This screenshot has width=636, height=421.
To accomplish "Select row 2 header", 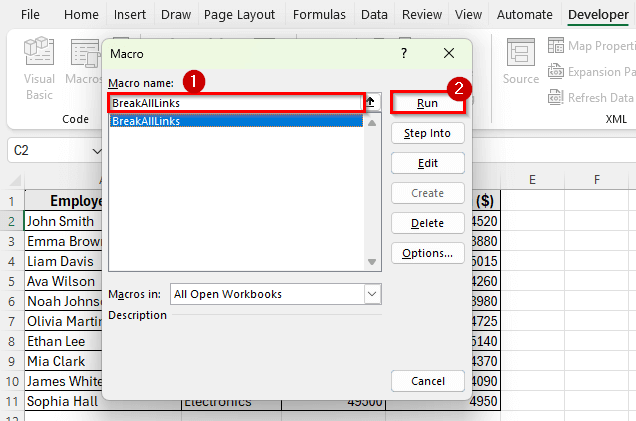I will pos(12,221).
